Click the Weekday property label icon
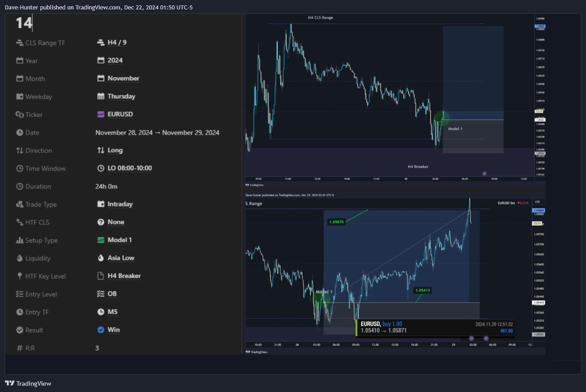586x392 pixels. 19,97
